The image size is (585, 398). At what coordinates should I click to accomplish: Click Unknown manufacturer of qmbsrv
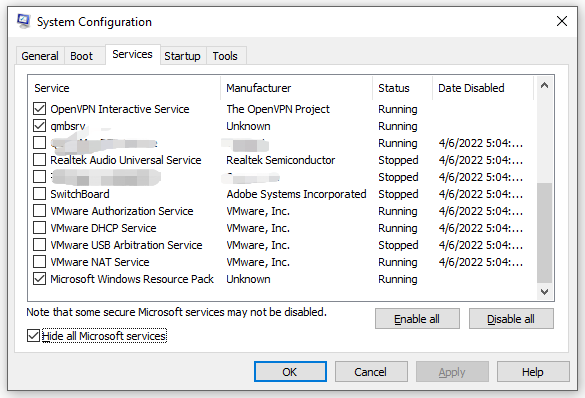click(x=248, y=126)
